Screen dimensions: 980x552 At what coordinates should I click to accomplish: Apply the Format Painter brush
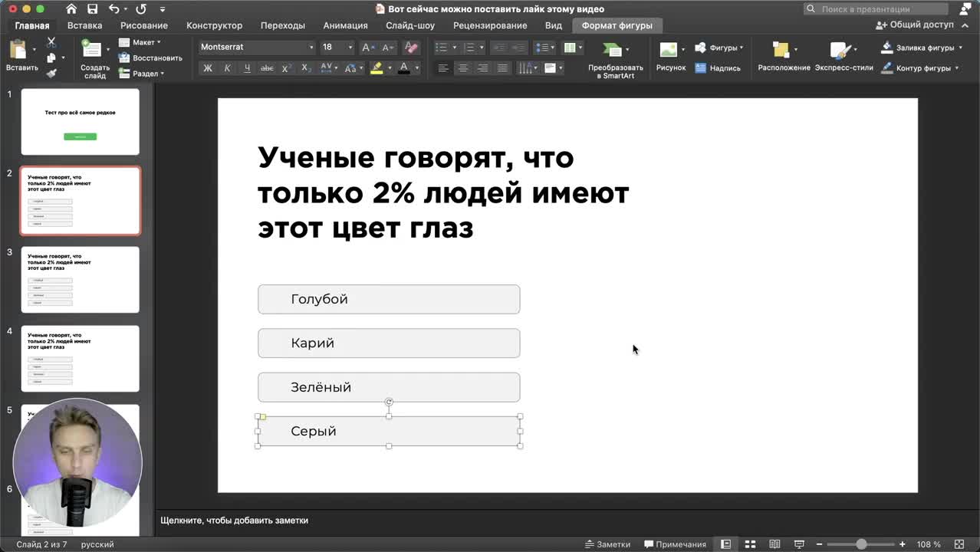pyautogui.click(x=51, y=74)
